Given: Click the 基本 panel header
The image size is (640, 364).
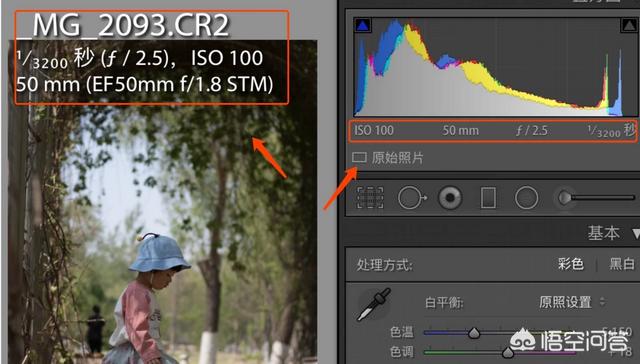Looking at the screenshot, I should pyautogui.click(x=603, y=233).
